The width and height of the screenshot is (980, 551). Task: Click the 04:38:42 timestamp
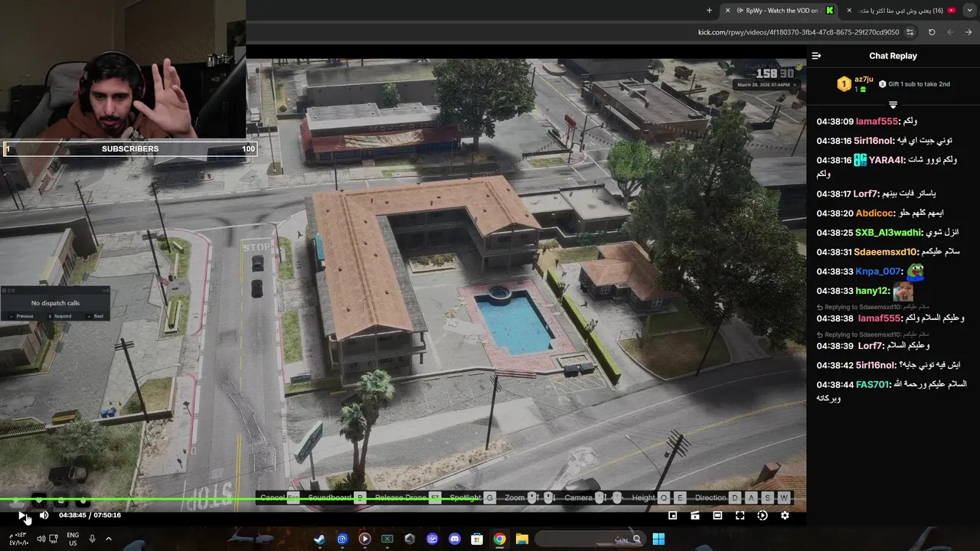pyautogui.click(x=835, y=365)
